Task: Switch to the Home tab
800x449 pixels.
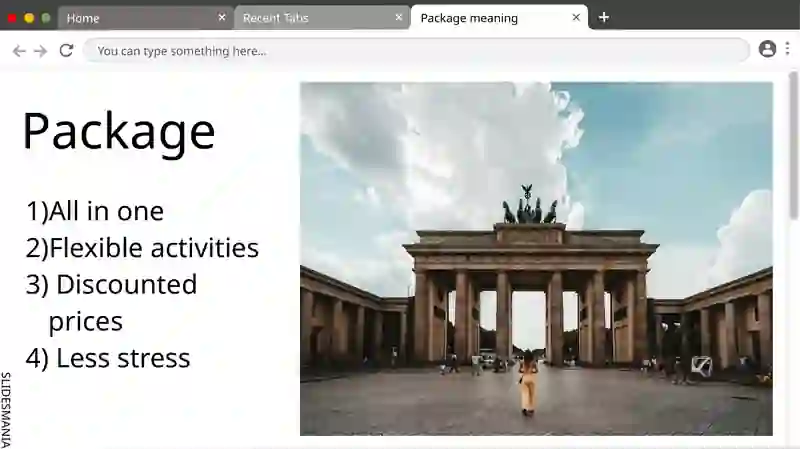Action: 145,18
